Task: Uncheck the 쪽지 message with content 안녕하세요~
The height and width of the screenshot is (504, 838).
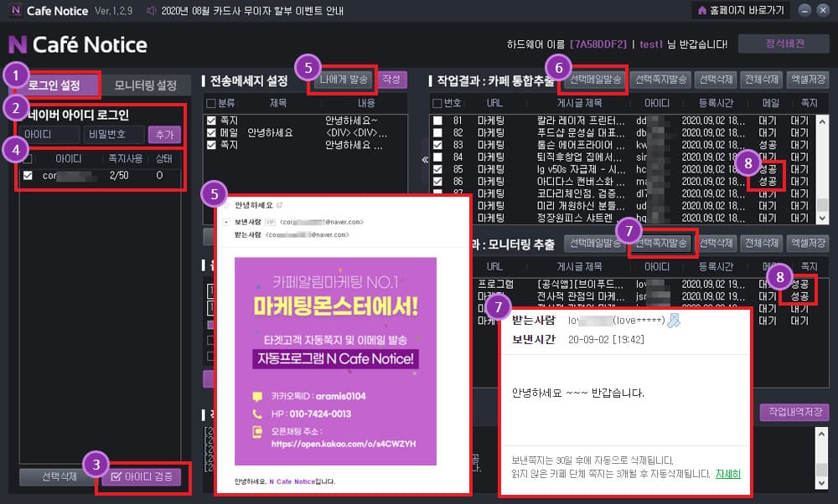Action: coord(211,121)
